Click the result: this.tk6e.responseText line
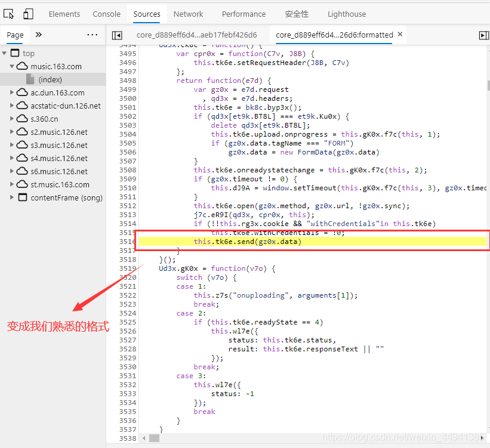Screen dimensions: 490x448 click(306, 349)
